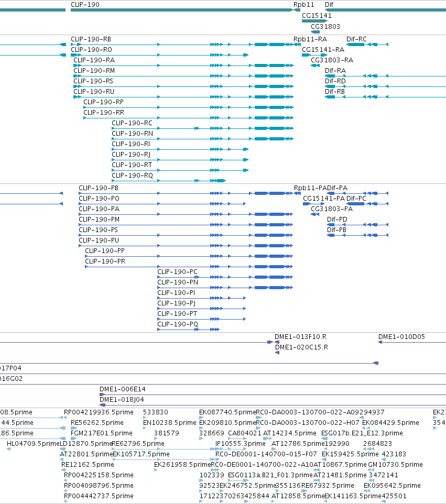Viewport: 446px width, 504px height.
Task: Select transcript CLIP-190-RR
Action: click(x=104, y=113)
